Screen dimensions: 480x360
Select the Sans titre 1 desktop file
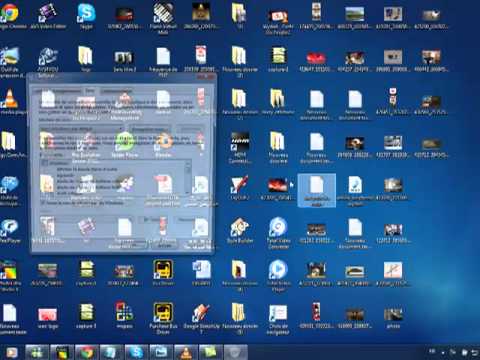(124, 61)
